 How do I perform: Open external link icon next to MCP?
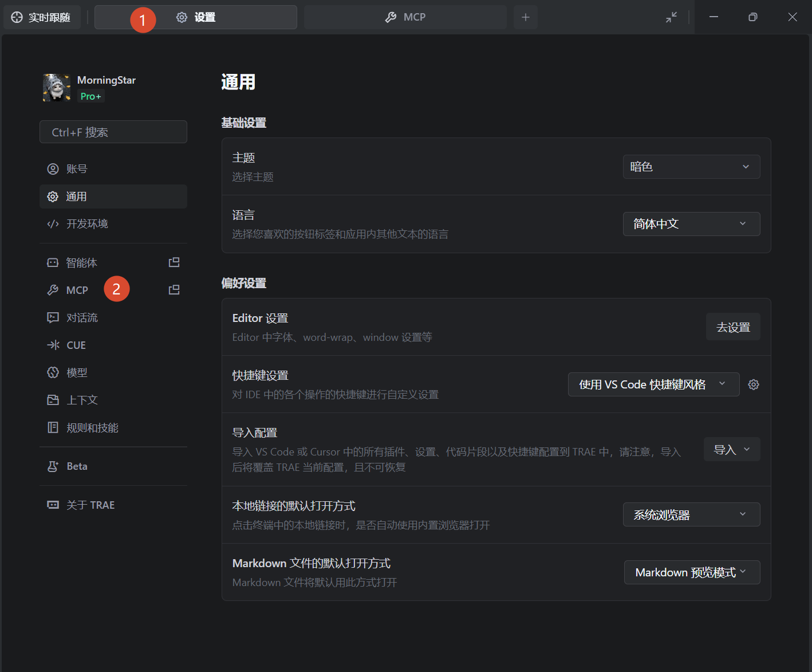(174, 290)
